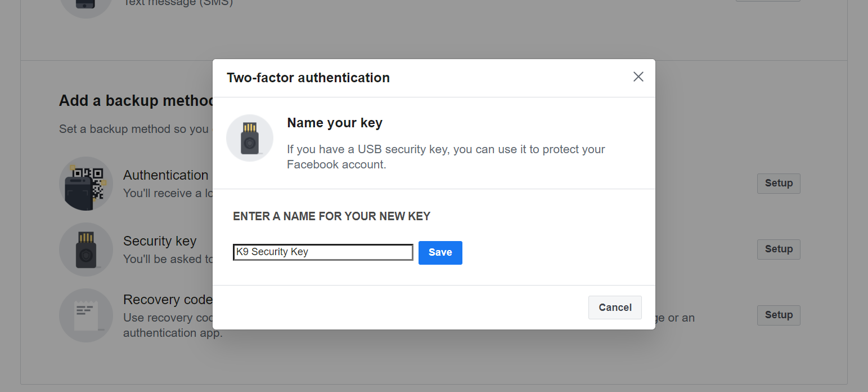Image resolution: width=868 pixels, height=392 pixels.
Task: Select the Authentication app QR code icon
Action: [86, 184]
